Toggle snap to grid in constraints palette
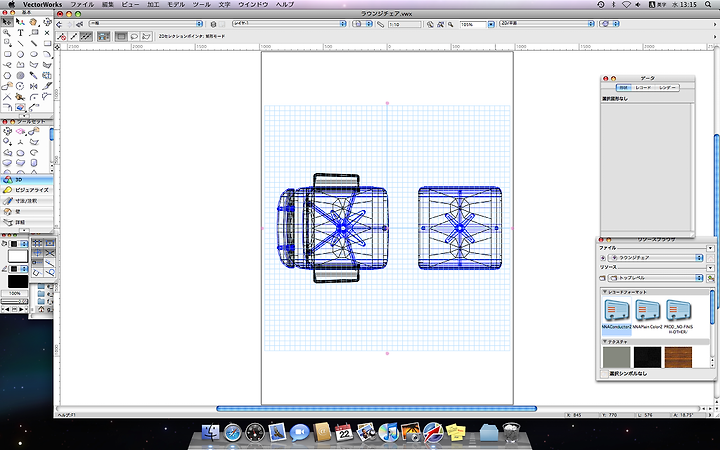 tap(38, 243)
